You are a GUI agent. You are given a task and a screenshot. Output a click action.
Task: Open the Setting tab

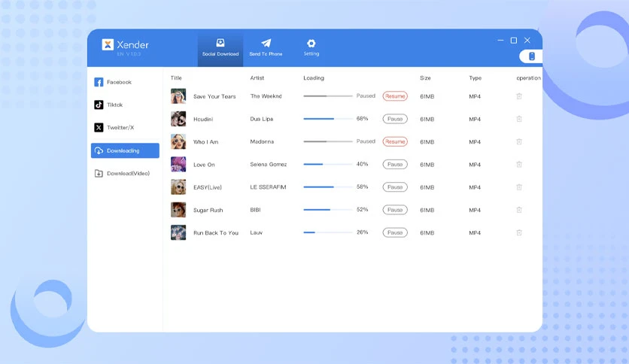(x=311, y=47)
